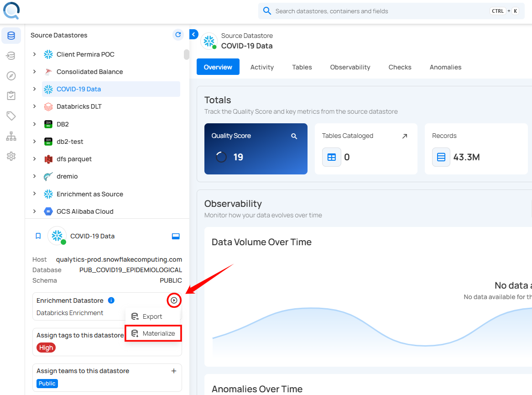The height and width of the screenshot is (395, 532).
Task: Choose Export from the enrichment menu
Action: click(x=152, y=316)
